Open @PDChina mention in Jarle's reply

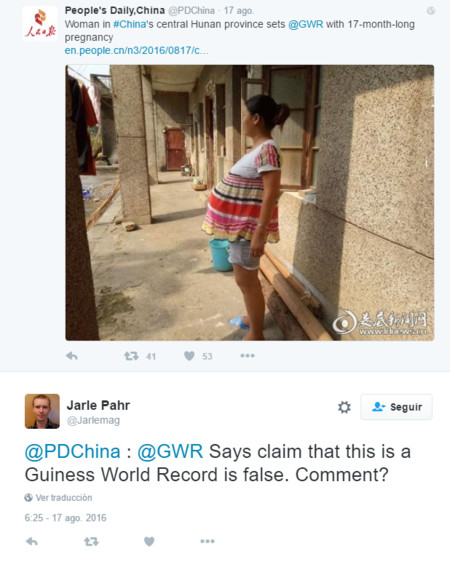pos(72,451)
